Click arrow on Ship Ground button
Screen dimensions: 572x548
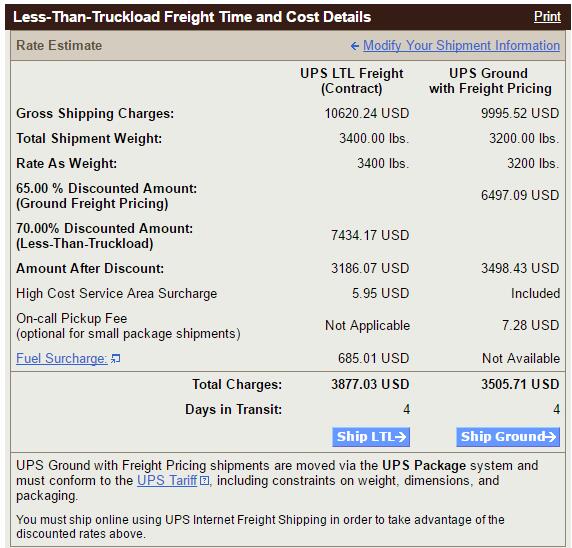click(x=550, y=437)
